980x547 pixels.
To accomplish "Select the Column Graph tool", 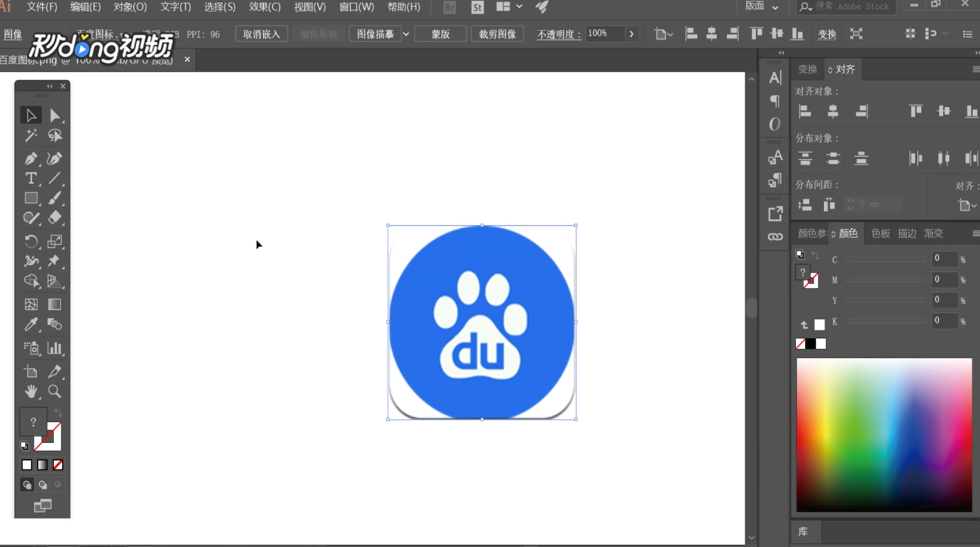I will point(55,348).
